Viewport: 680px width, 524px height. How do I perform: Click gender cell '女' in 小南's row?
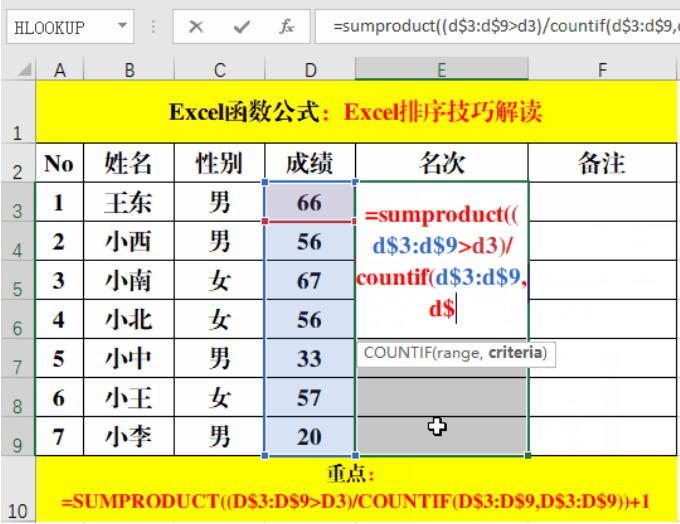[219, 280]
